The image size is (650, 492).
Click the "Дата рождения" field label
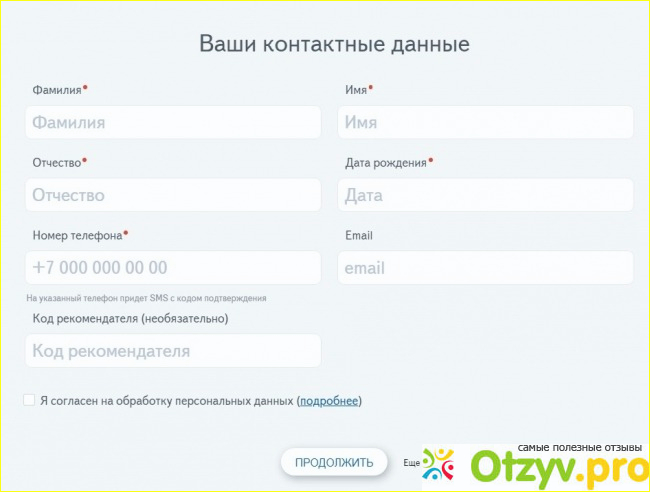point(385,162)
